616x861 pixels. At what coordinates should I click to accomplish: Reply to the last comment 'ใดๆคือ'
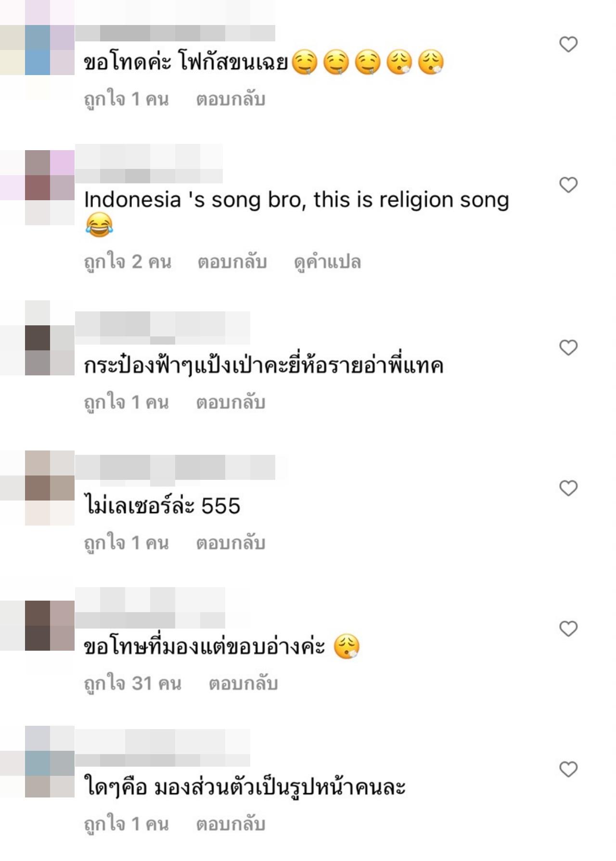click(231, 824)
